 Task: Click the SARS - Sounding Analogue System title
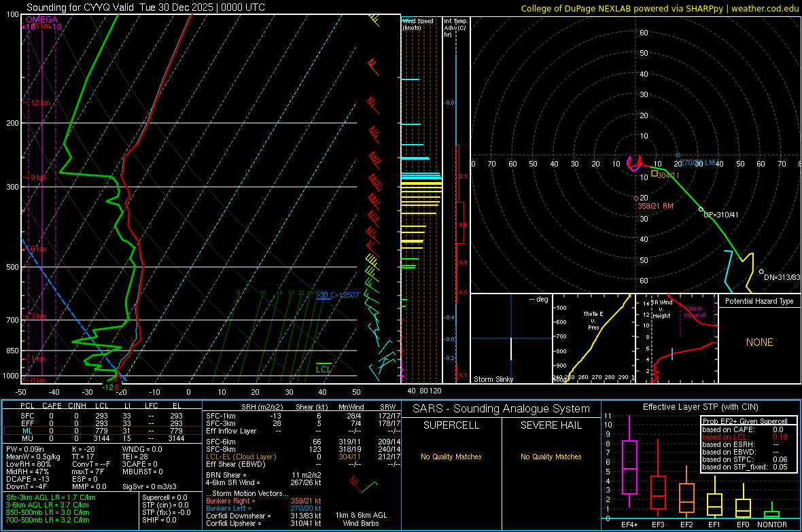pos(502,409)
